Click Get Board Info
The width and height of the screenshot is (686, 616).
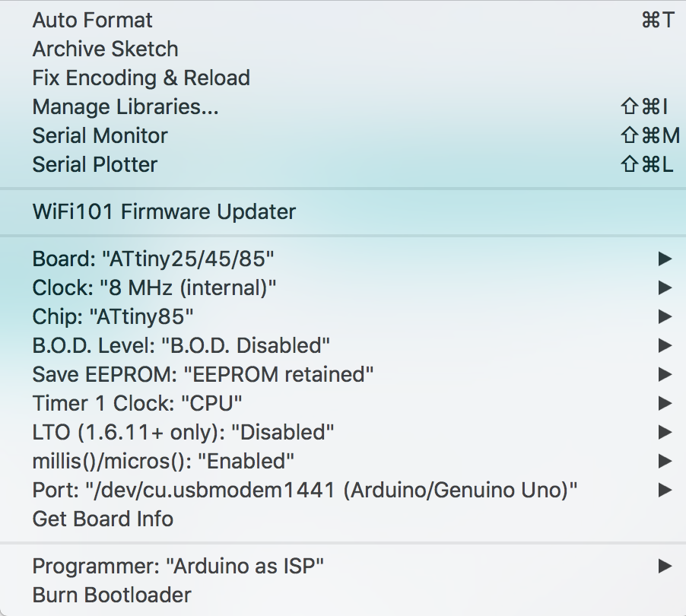pos(103,519)
